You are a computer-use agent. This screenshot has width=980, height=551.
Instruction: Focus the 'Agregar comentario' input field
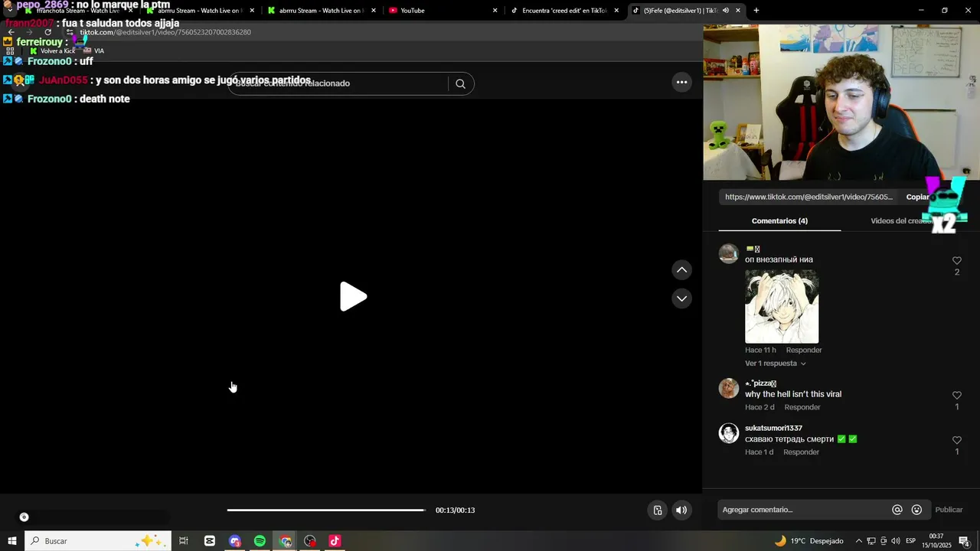[804, 510]
